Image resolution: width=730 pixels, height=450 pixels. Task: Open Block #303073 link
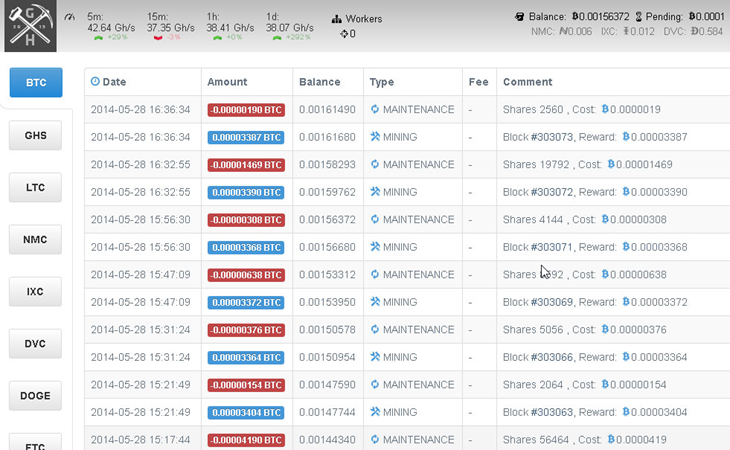pyautogui.click(x=552, y=137)
